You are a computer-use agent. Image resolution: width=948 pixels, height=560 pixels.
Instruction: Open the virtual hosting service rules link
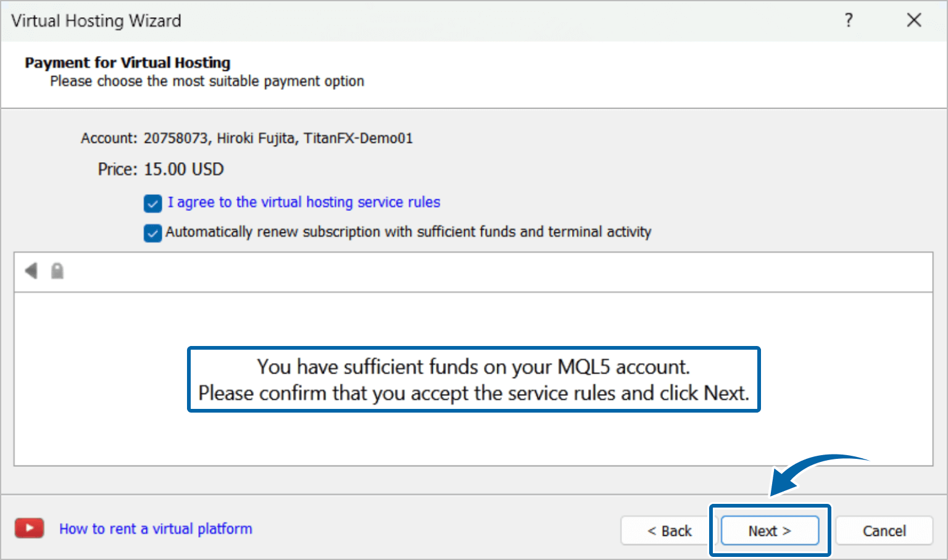click(x=304, y=202)
